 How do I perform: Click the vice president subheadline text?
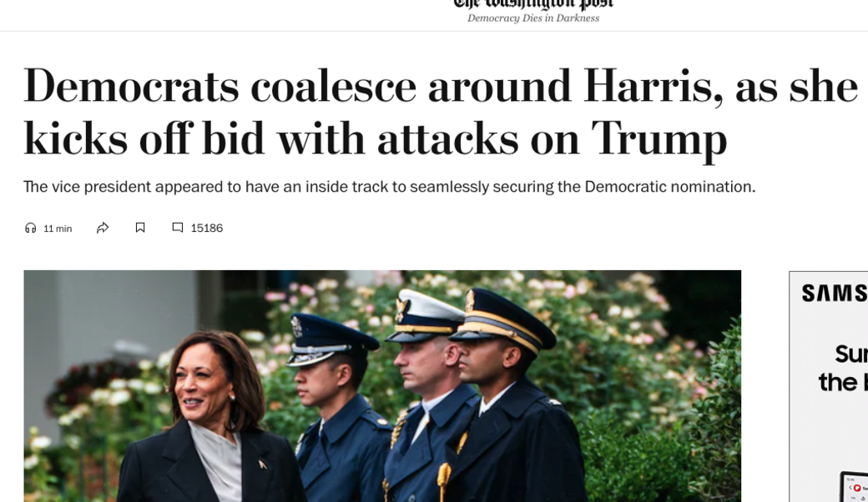click(389, 187)
